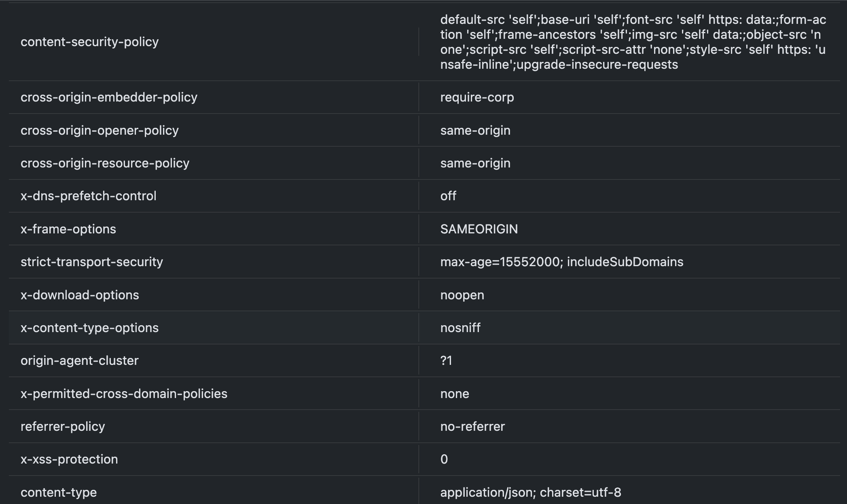Select the x-dns-prefetch-control header
This screenshot has width=847, height=504.
[88, 196]
